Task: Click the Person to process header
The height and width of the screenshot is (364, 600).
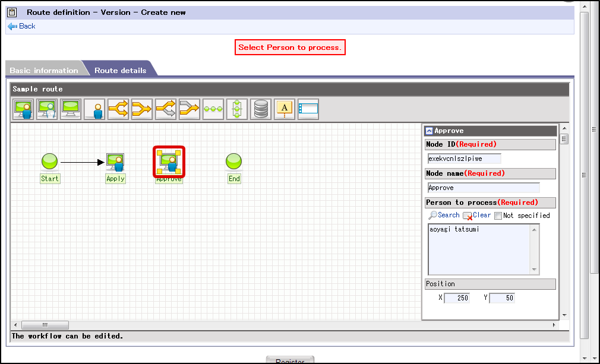Action: (490, 202)
